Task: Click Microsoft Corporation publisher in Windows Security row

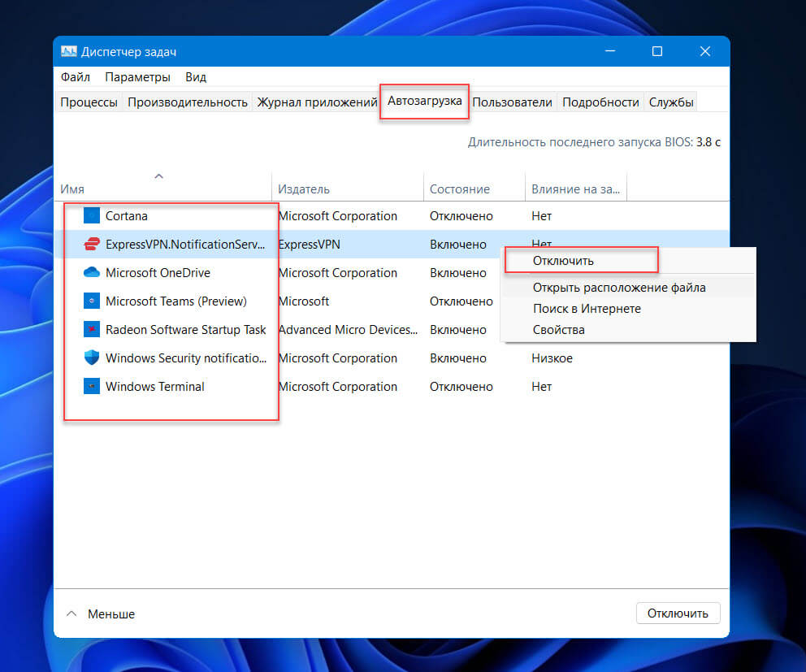Action: [338, 358]
